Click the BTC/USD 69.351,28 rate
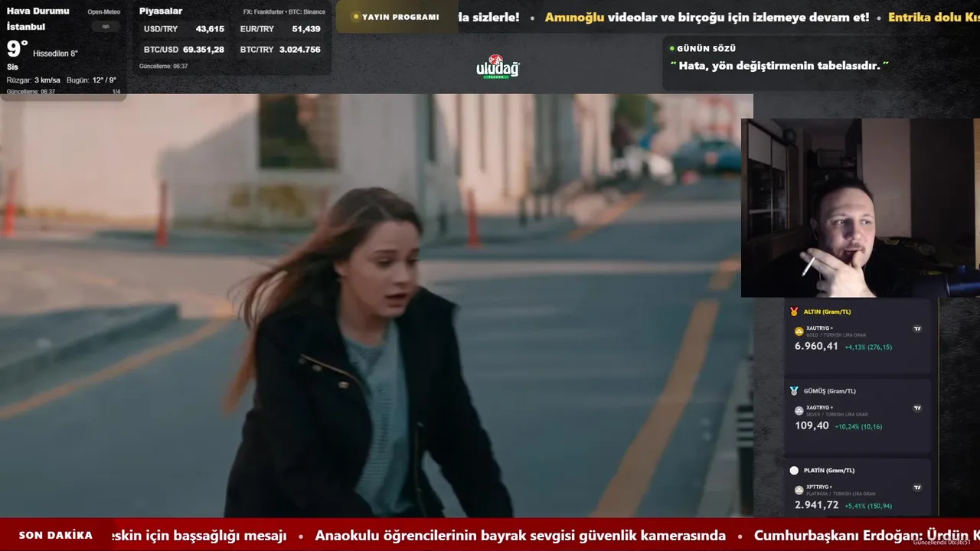The image size is (980, 551). (184, 50)
